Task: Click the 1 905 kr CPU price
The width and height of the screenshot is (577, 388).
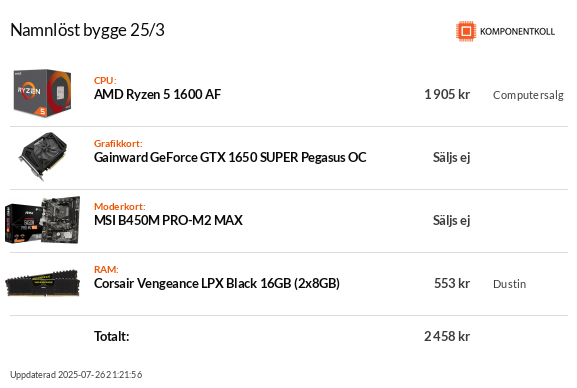Action: click(x=447, y=95)
